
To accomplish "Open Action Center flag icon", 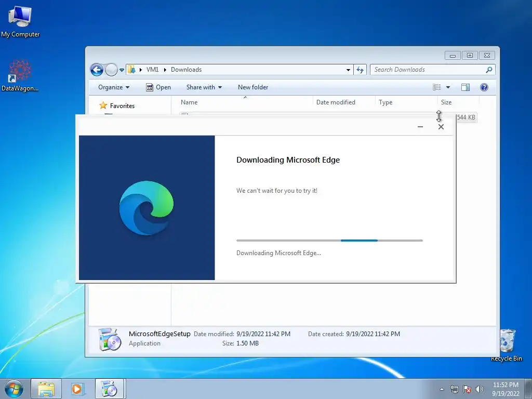I will (x=467, y=389).
